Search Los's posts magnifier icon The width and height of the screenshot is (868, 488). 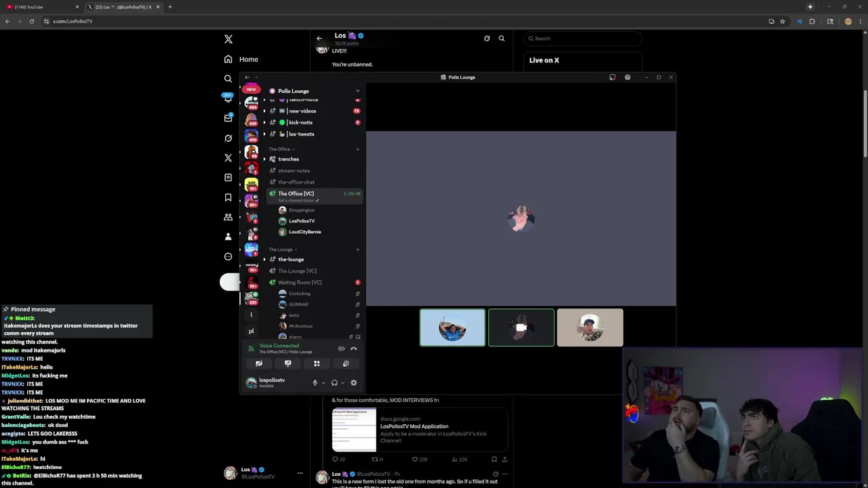(502, 38)
